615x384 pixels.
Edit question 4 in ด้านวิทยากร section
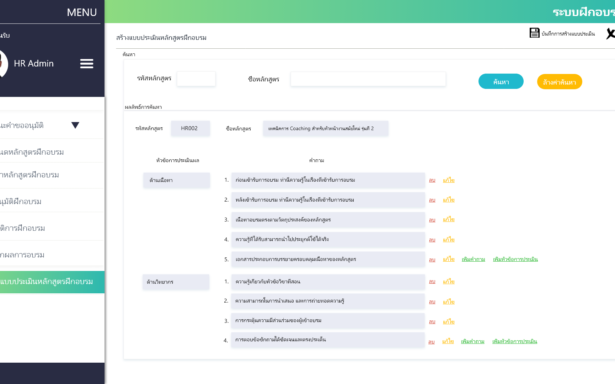coord(448,342)
